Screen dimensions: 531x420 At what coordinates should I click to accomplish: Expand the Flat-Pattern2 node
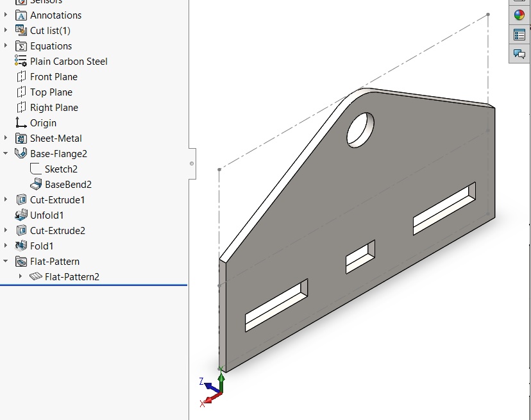pyautogui.click(x=21, y=276)
